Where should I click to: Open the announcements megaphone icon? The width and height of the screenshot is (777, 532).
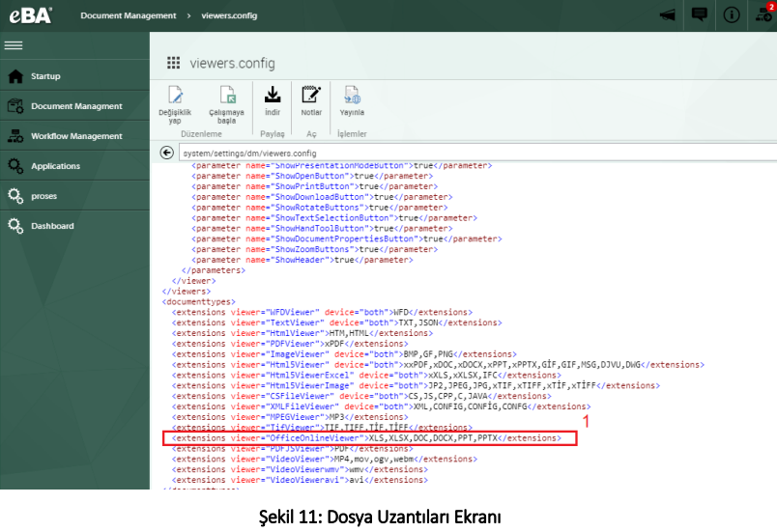click(x=667, y=15)
